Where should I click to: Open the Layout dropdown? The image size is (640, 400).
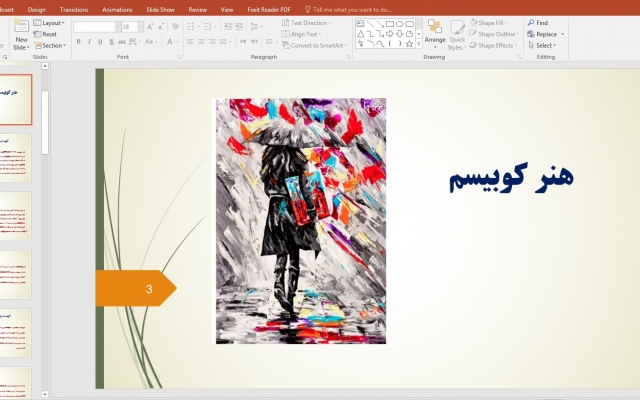pyautogui.click(x=49, y=23)
